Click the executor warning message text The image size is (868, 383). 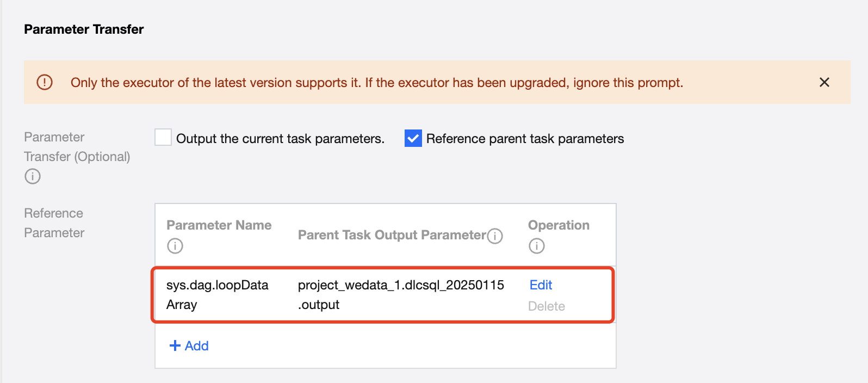point(376,83)
